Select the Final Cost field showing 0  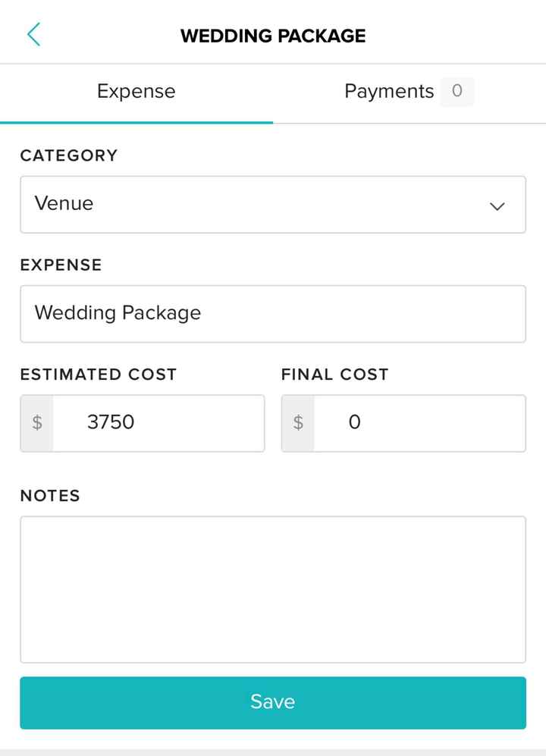click(419, 423)
